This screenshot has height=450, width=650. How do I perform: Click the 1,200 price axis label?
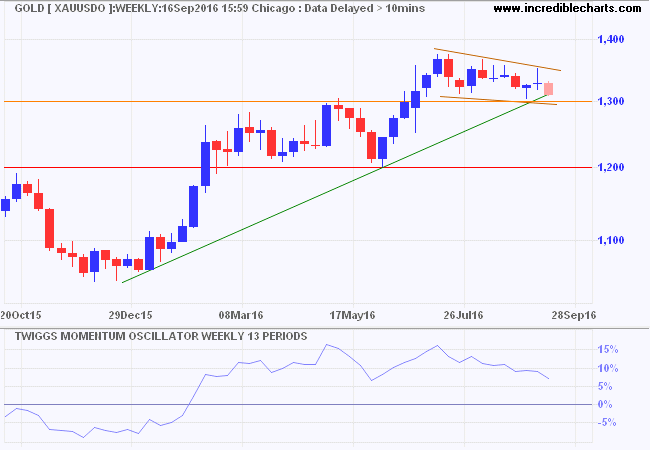coord(611,167)
